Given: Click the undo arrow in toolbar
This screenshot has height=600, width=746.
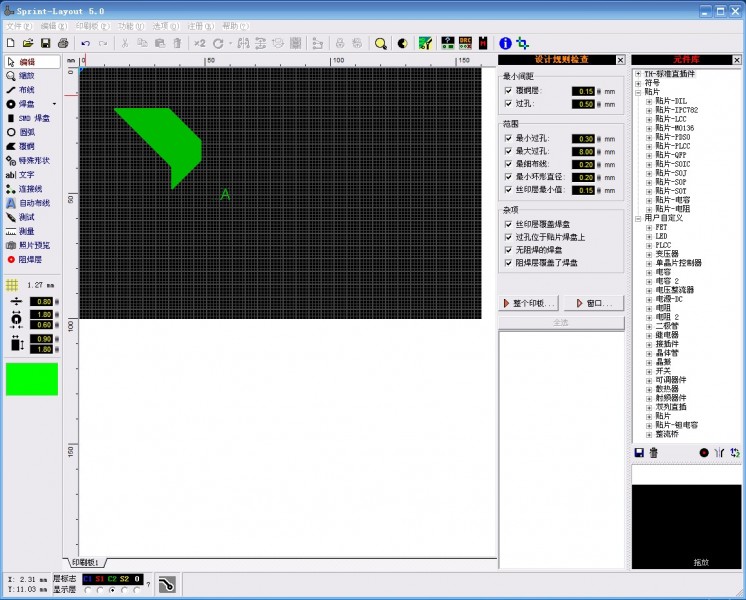Looking at the screenshot, I should 85,43.
